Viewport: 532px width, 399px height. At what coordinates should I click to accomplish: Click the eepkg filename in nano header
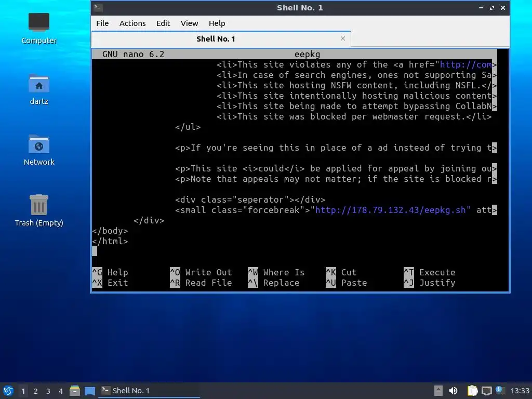(308, 54)
